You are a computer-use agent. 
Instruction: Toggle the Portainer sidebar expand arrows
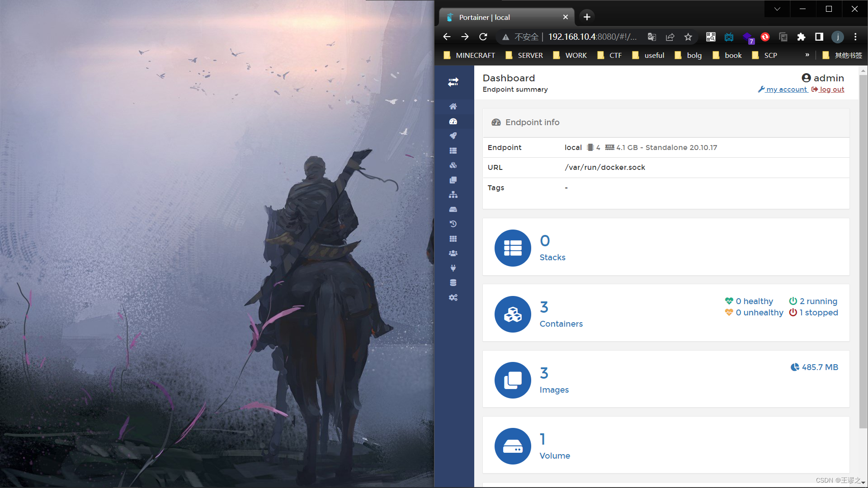pos(453,82)
